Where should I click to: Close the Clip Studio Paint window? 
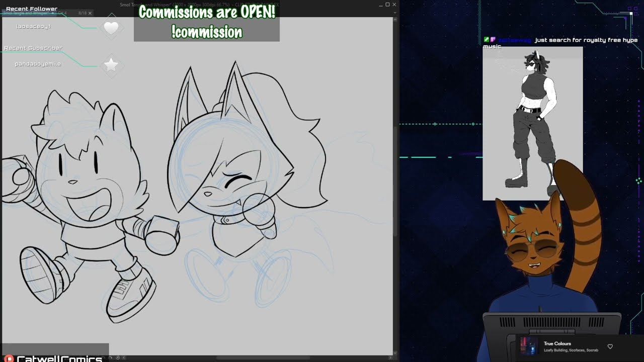click(394, 5)
